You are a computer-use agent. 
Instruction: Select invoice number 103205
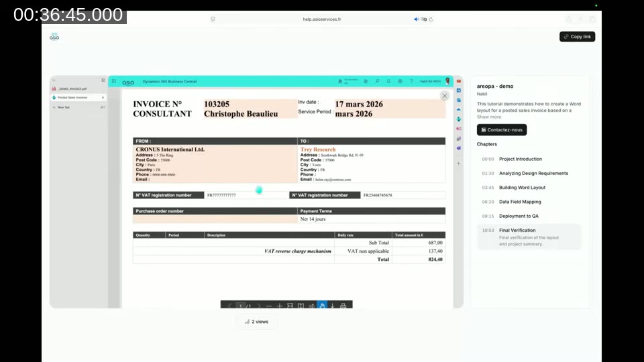pyautogui.click(x=217, y=105)
